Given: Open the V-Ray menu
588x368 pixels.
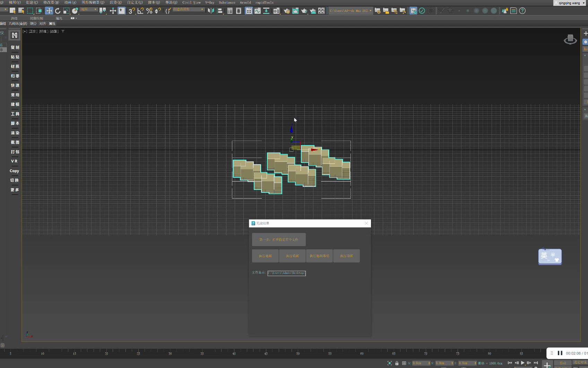Looking at the screenshot, I should [x=210, y=2].
